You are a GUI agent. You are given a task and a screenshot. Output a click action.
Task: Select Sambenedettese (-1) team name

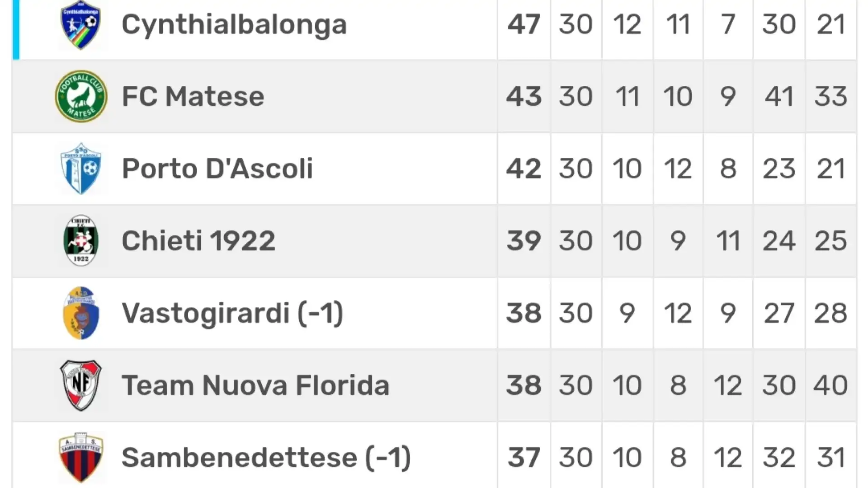click(x=266, y=457)
